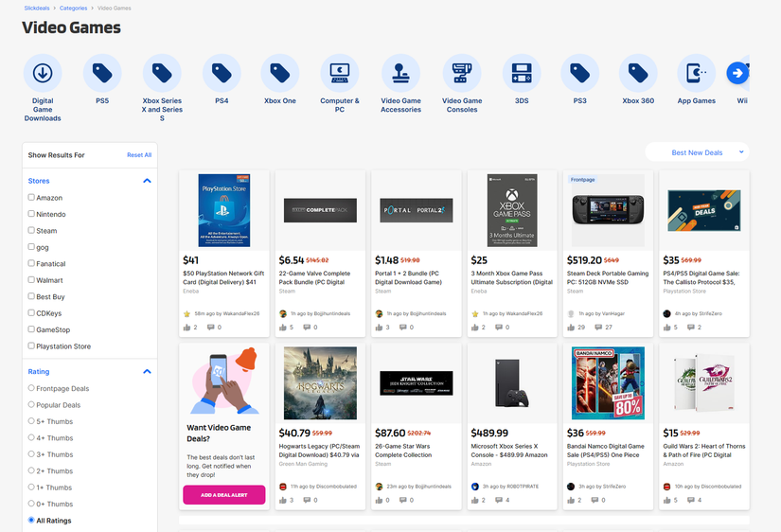Thumbs up the Steam Deck deal

tap(573, 328)
